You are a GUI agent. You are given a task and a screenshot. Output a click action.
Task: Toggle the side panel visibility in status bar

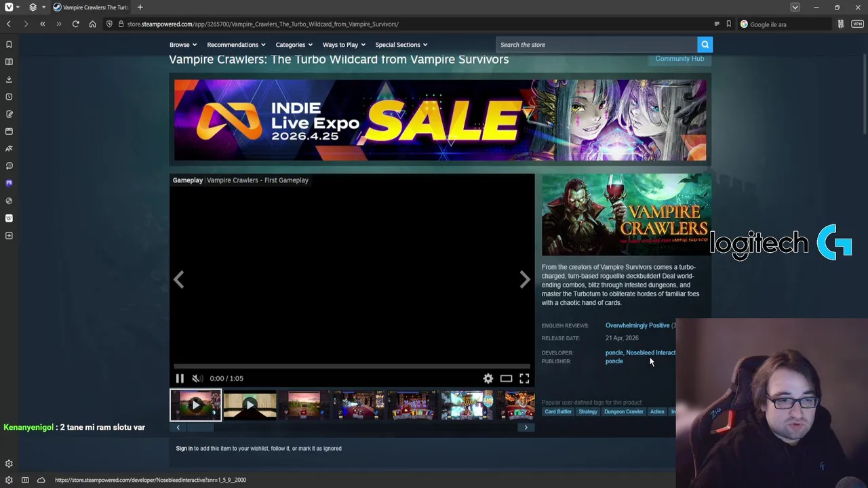[25, 480]
